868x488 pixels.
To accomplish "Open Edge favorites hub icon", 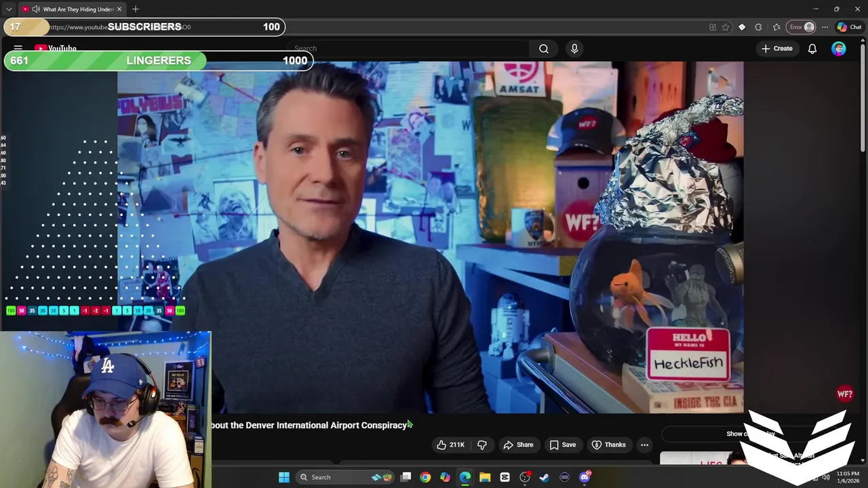I will click(776, 27).
